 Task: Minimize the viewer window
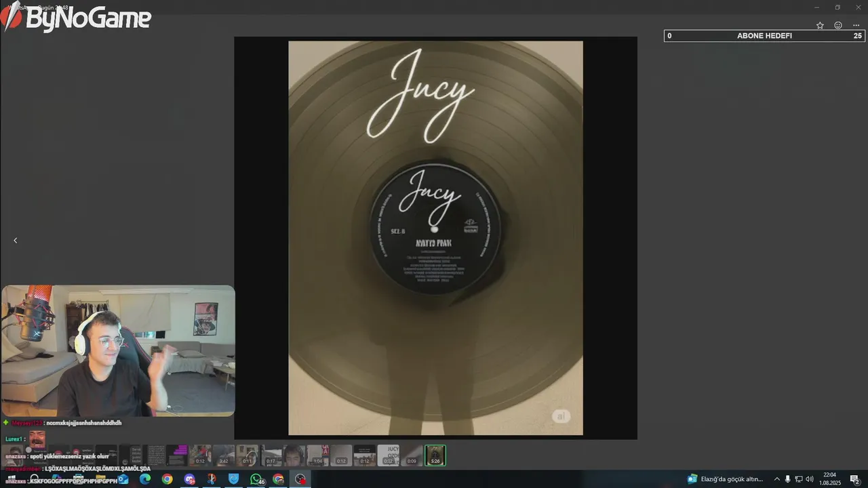point(817,7)
